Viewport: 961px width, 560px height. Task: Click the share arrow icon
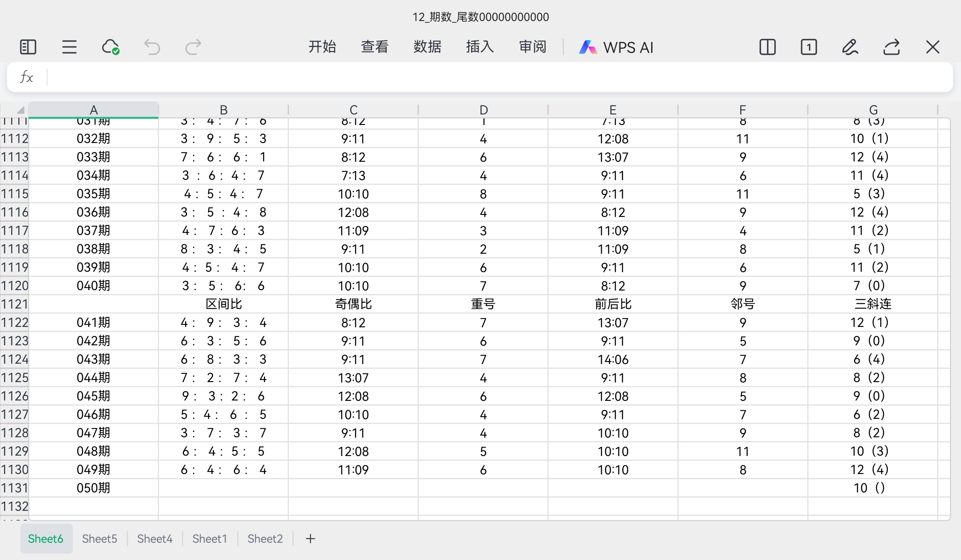(892, 47)
